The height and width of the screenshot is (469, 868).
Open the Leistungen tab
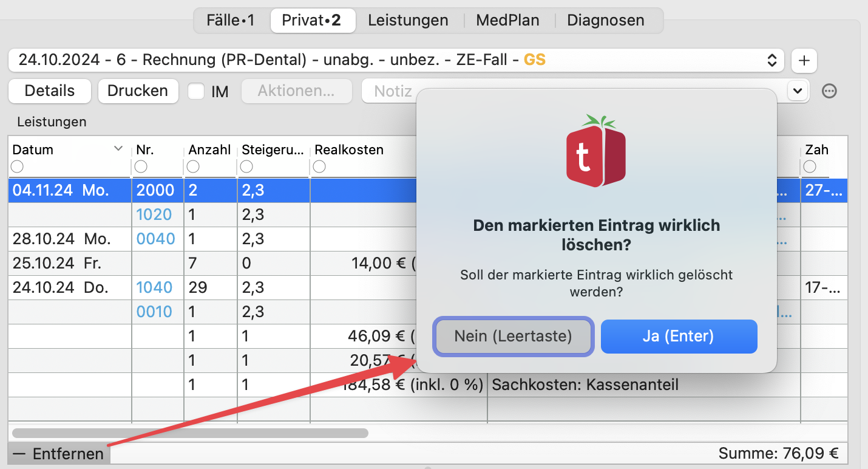pos(408,20)
